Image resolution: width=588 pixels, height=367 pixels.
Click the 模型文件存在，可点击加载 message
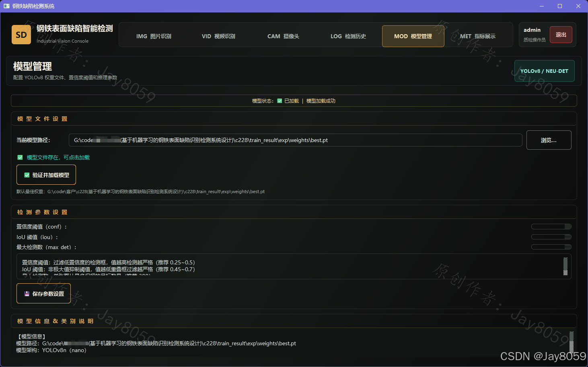point(58,157)
